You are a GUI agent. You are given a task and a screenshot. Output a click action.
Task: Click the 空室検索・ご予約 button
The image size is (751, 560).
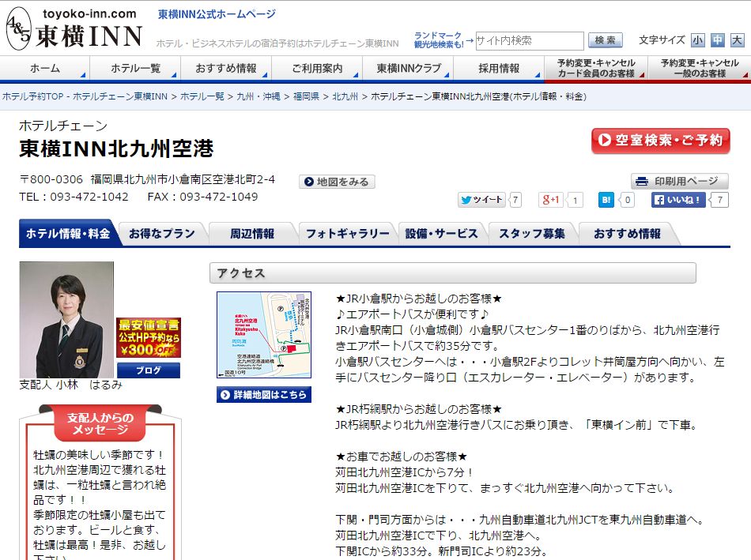660,141
